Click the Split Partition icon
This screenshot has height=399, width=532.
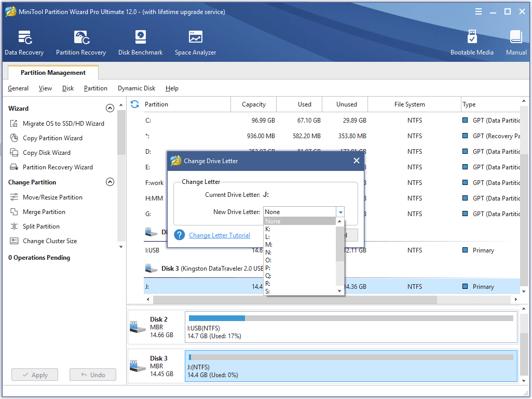point(14,227)
